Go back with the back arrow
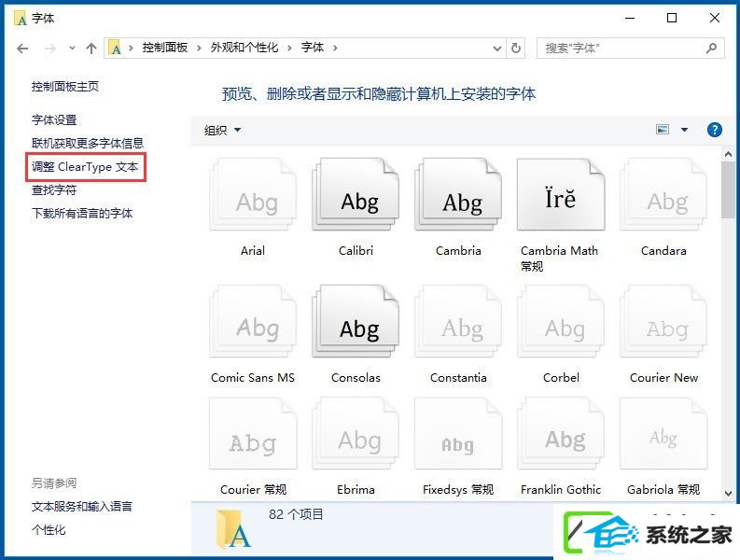The height and width of the screenshot is (560, 740). 22,49
